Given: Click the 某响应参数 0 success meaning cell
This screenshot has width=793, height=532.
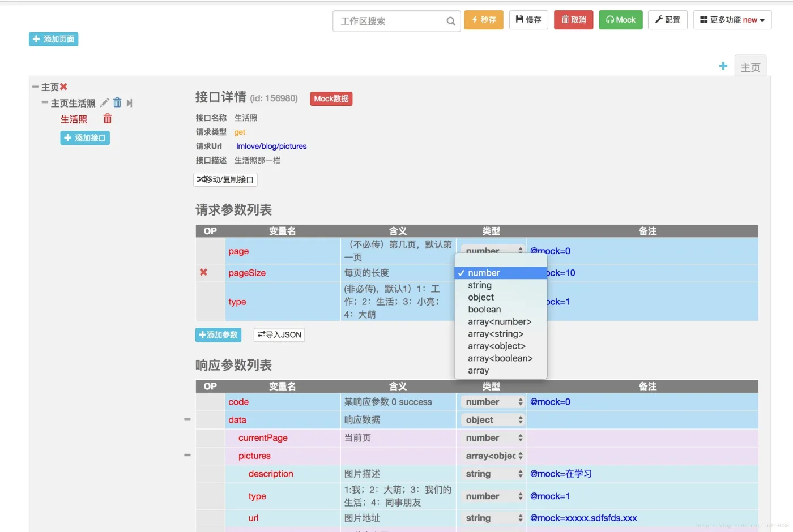Looking at the screenshot, I should [x=398, y=402].
